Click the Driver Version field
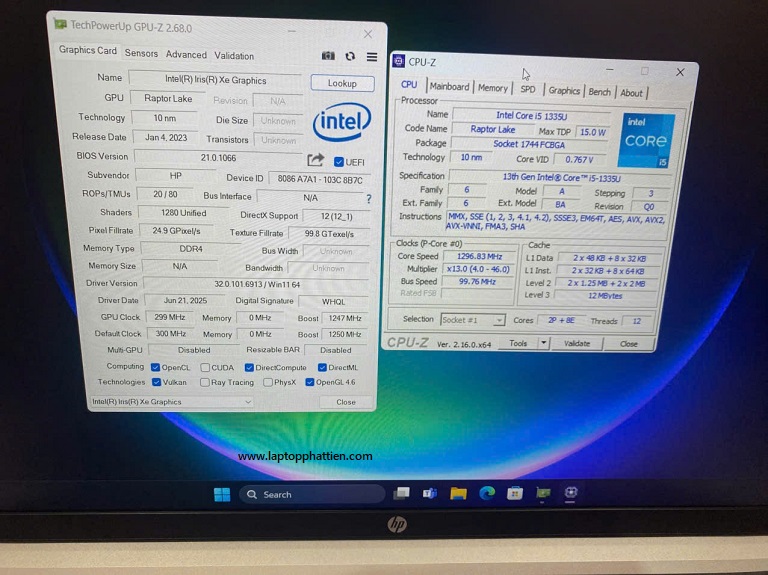Screen dimensions: 768x575 tap(256, 284)
